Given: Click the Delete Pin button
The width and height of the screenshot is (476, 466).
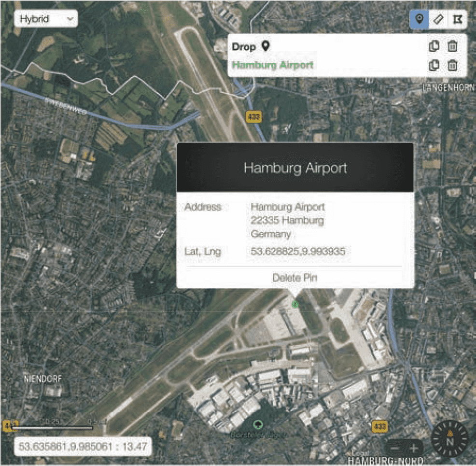Looking at the screenshot, I should tap(295, 278).
